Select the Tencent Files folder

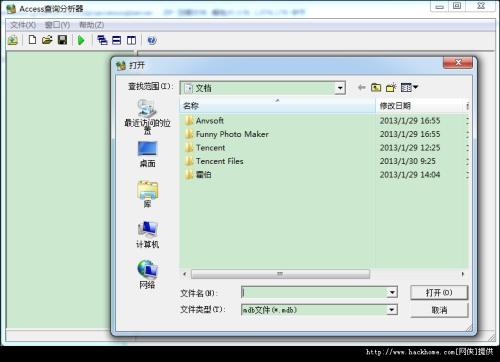[x=214, y=161]
